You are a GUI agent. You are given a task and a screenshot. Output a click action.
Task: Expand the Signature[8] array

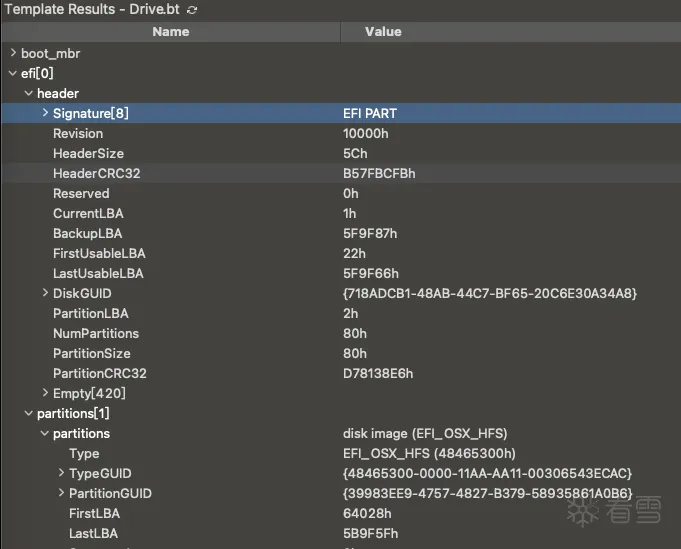click(45, 113)
